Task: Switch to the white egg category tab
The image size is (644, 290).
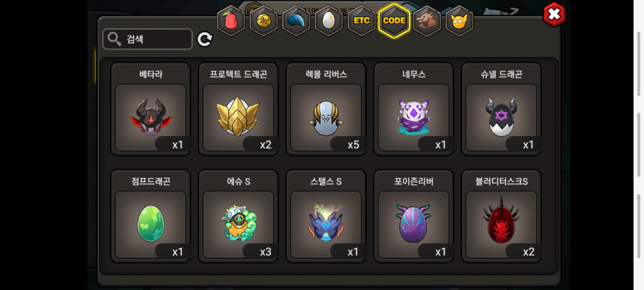Action: click(329, 21)
